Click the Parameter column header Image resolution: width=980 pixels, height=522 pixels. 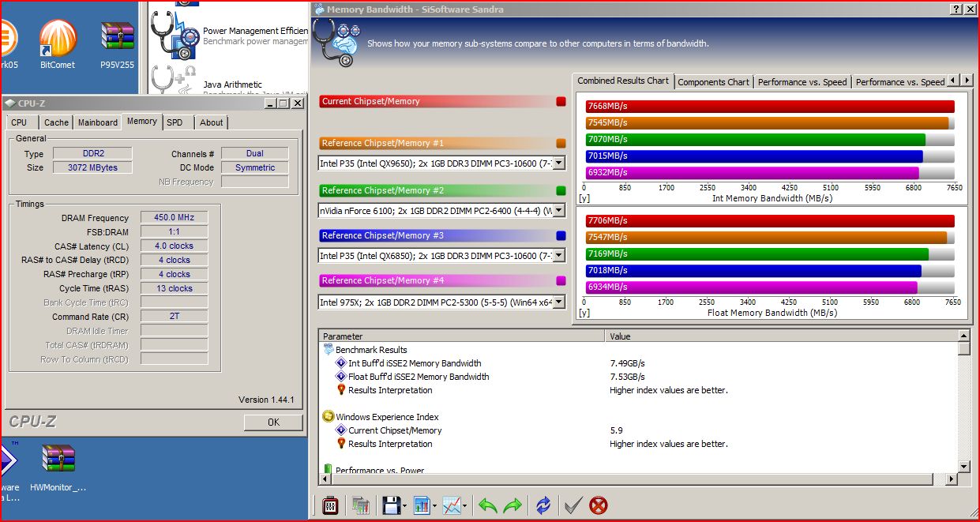(x=462, y=336)
